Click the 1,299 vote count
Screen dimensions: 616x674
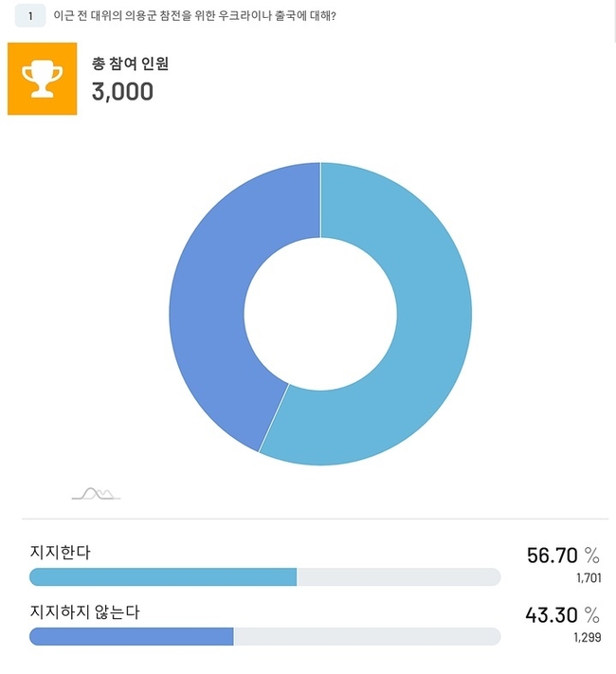pos(588,637)
